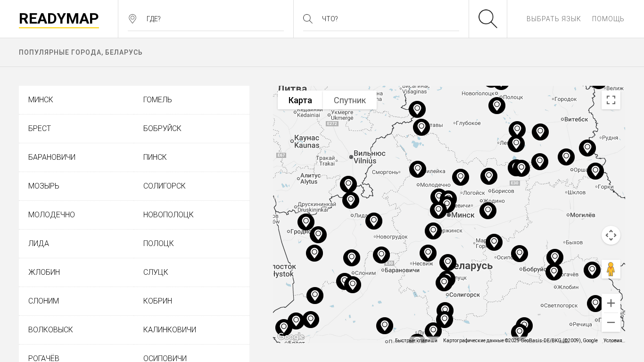Click the large search magnifier button

[x=488, y=19]
